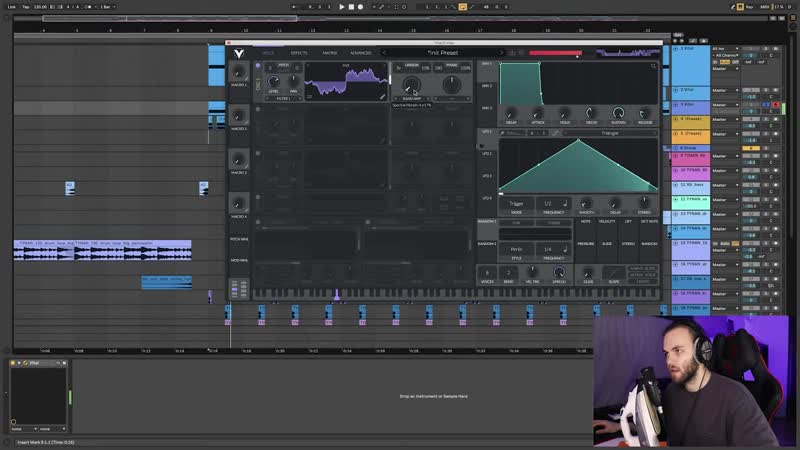Click the Macro 1 knob

pos(239,72)
